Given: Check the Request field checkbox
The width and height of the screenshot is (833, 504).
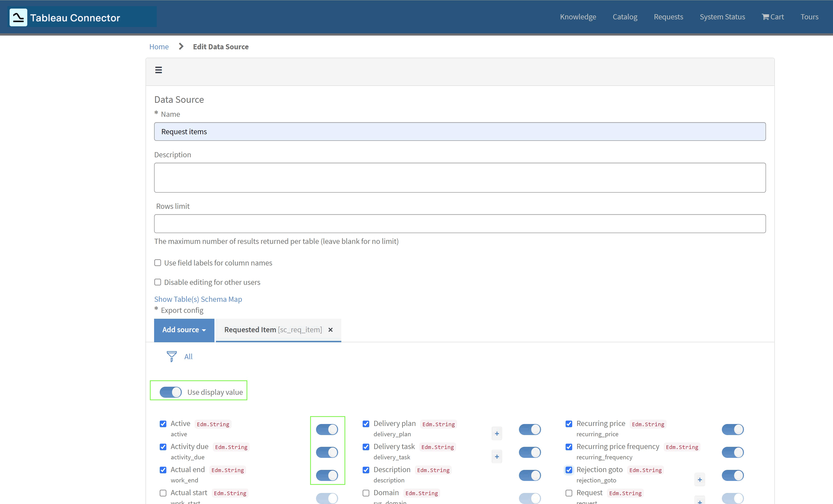Looking at the screenshot, I should point(569,493).
